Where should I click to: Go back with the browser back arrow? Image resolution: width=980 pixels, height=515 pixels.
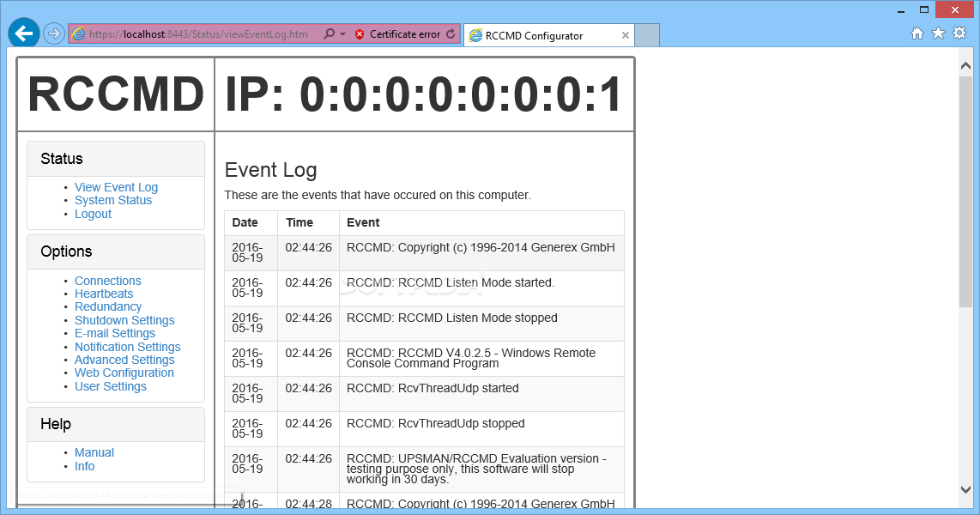coord(24,33)
